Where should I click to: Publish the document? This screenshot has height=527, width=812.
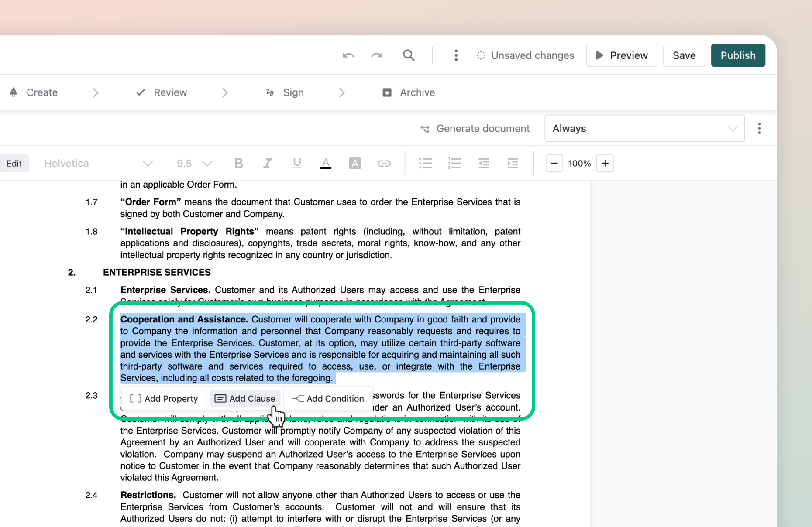click(738, 55)
